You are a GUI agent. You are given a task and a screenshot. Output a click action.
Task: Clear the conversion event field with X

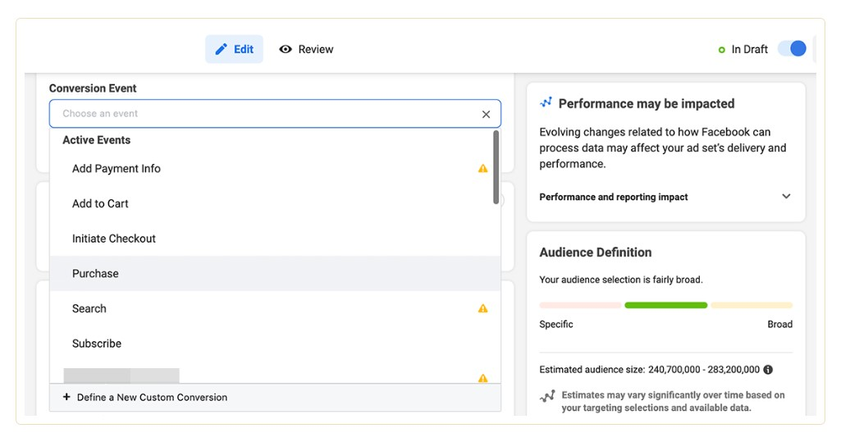(x=486, y=114)
